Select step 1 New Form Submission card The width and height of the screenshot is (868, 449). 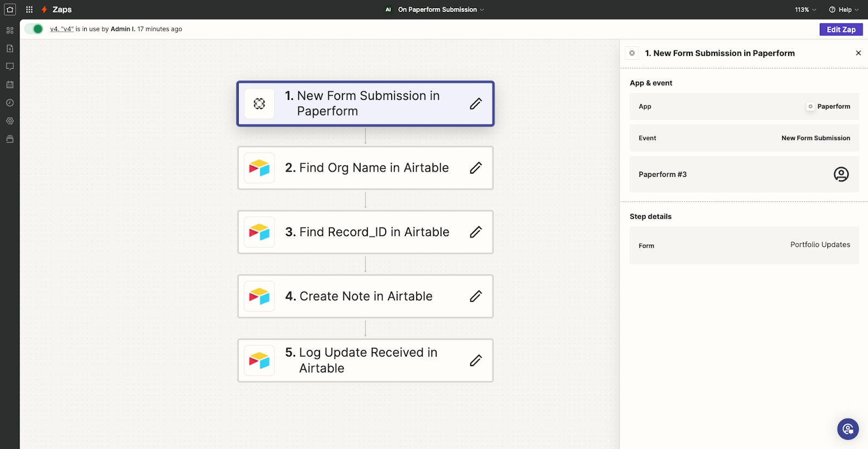tap(366, 104)
